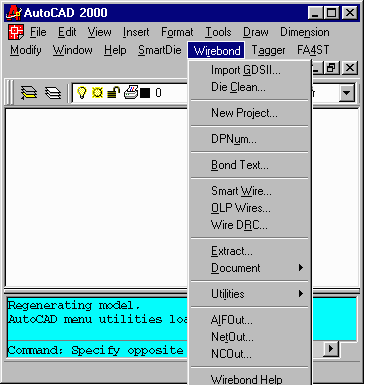Toggle the layer plot printer icon
This screenshot has height=385, width=365.
(x=131, y=92)
